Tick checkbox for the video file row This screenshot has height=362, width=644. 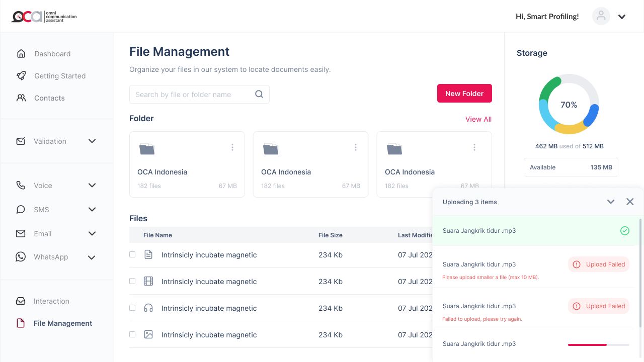click(132, 282)
